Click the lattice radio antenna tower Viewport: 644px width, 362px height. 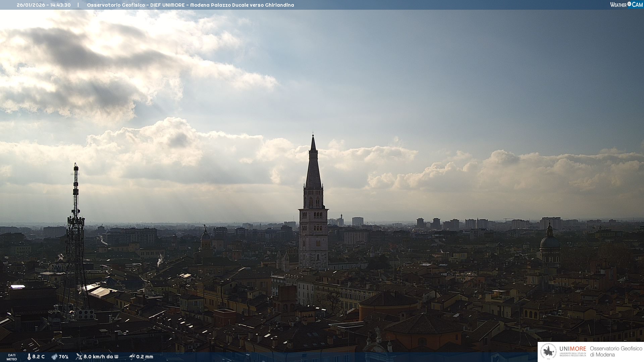click(75, 235)
